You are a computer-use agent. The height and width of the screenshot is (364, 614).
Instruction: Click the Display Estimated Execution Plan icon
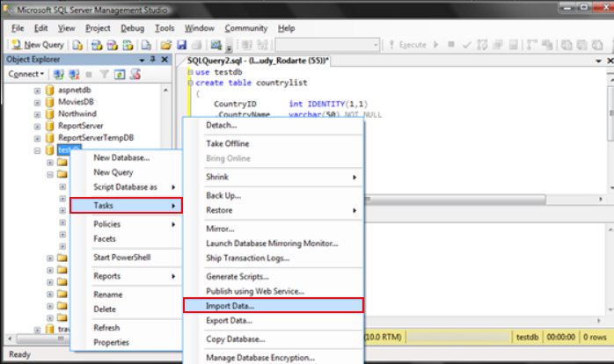click(482, 45)
